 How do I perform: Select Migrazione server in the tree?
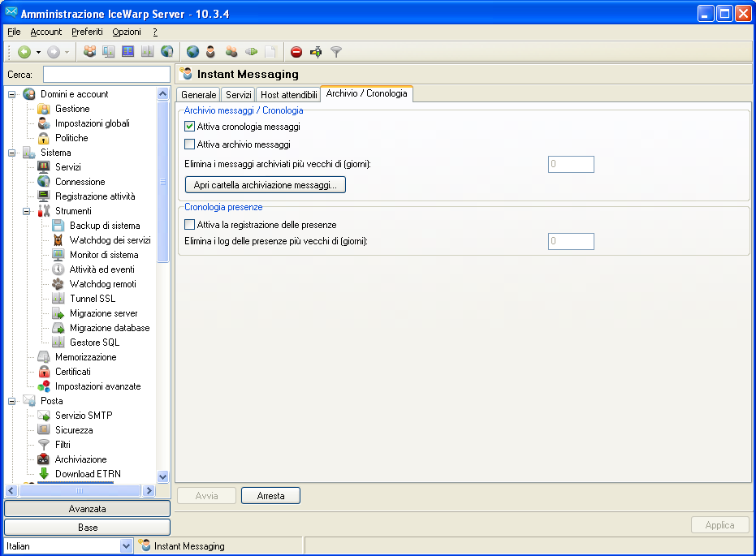tap(104, 313)
